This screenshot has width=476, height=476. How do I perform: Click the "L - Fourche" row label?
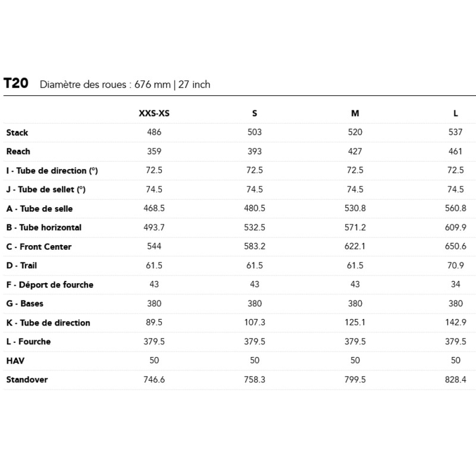click(29, 342)
